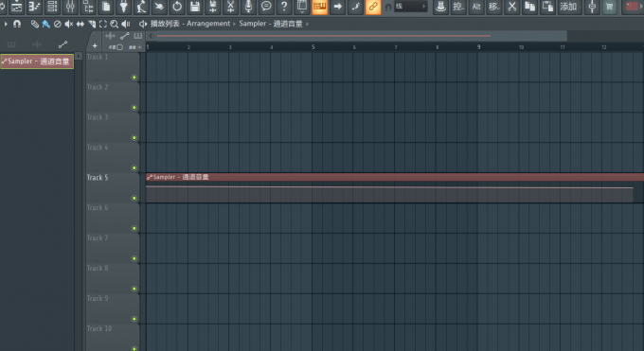Select the dashed-square selection tool

click(x=102, y=25)
